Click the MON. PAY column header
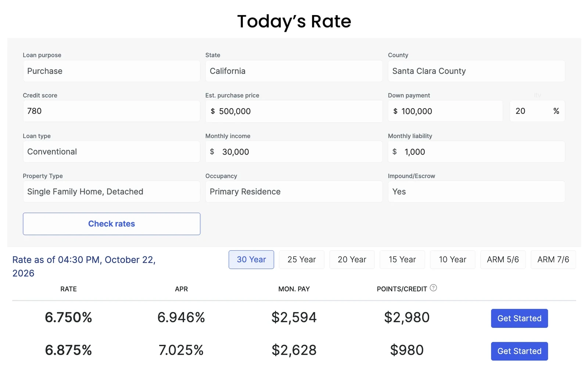Image resolution: width=588 pixels, height=368 pixels. [294, 289]
